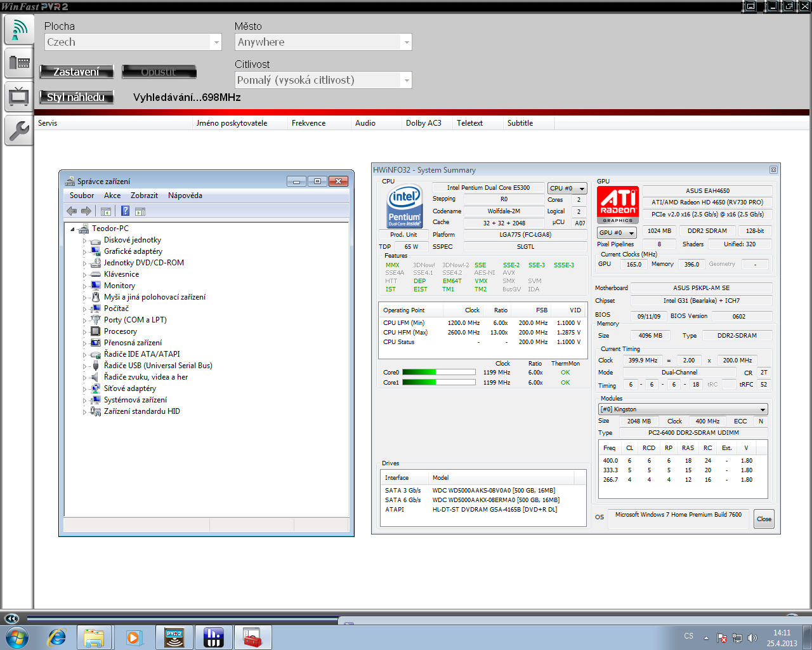The image size is (812, 650).
Task: Click the Intel Pentium Dual Core E5300 field
Action: [x=488, y=188]
